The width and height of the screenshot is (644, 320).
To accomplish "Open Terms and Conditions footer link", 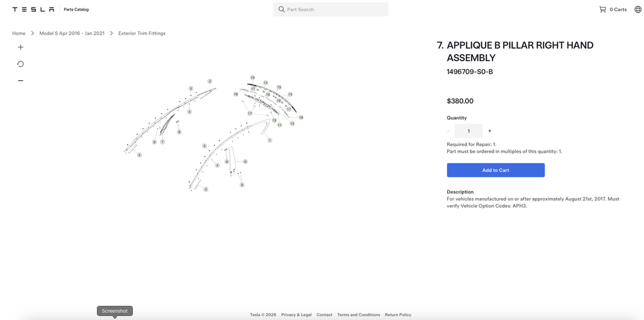I will click(x=358, y=315).
